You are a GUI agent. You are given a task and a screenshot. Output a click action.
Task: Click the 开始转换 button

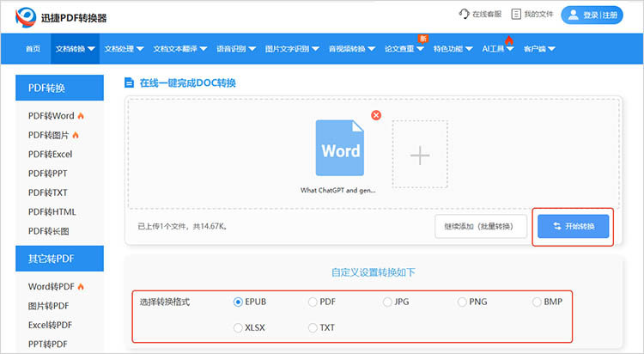coord(574,226)
